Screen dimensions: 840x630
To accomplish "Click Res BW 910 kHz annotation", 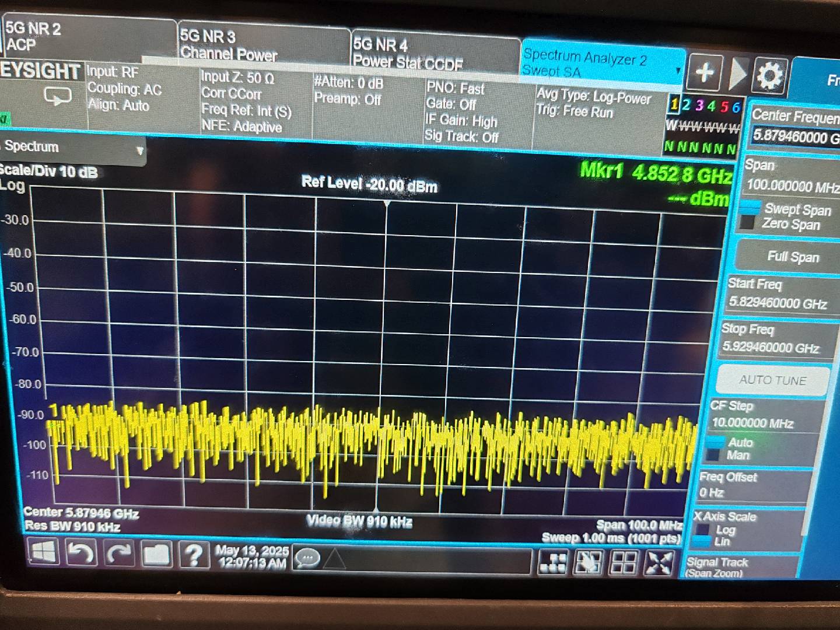I will pos(72,527).
